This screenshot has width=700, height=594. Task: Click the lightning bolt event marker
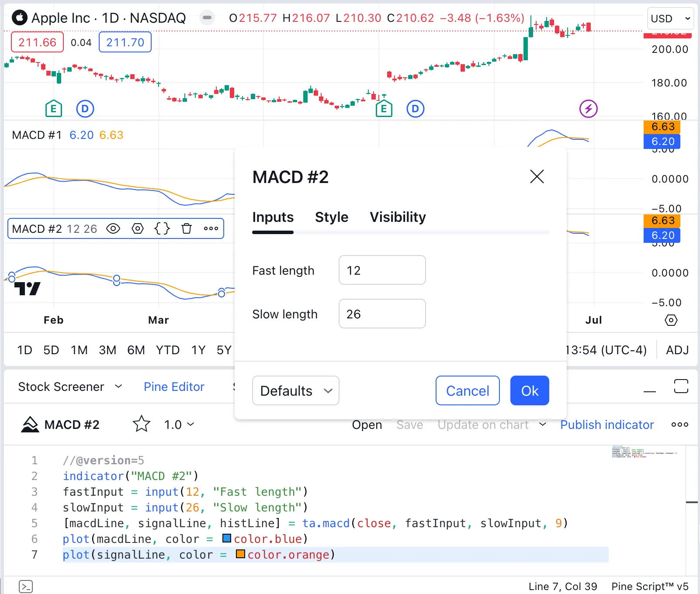(588, 109)
